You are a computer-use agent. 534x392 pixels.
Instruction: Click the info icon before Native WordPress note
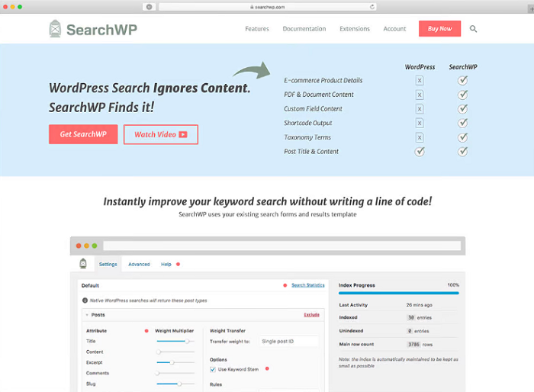pos(85,300)
